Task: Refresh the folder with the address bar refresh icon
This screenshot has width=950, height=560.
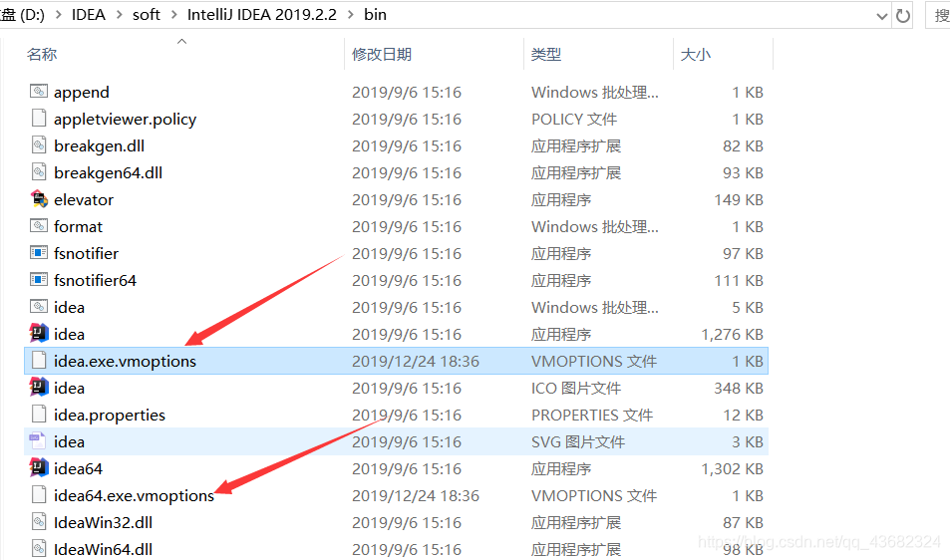Action: click(x=903, y=16)
